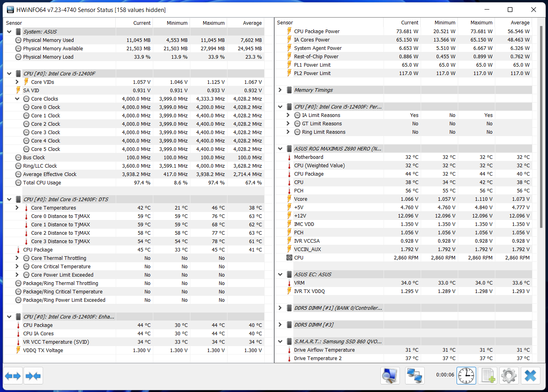Click the 0:00:06 elapsed time text

pyautogui.click(x=445, y=375)
